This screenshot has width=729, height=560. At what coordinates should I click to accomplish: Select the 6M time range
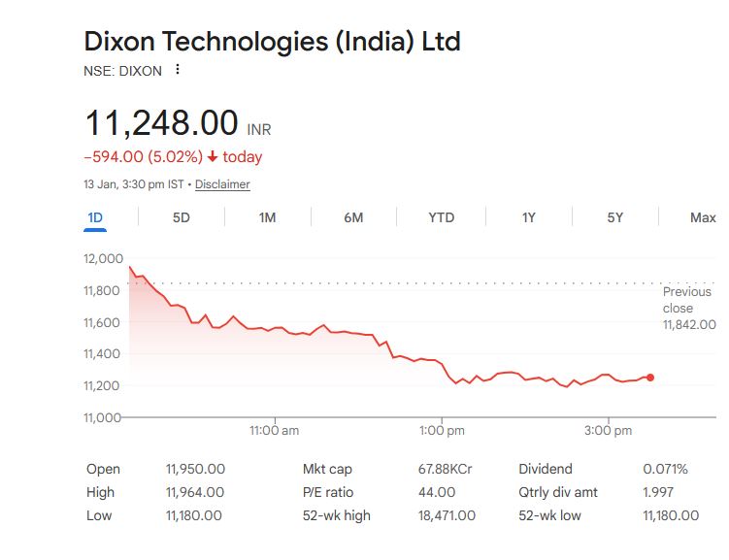tap(353, 217)
